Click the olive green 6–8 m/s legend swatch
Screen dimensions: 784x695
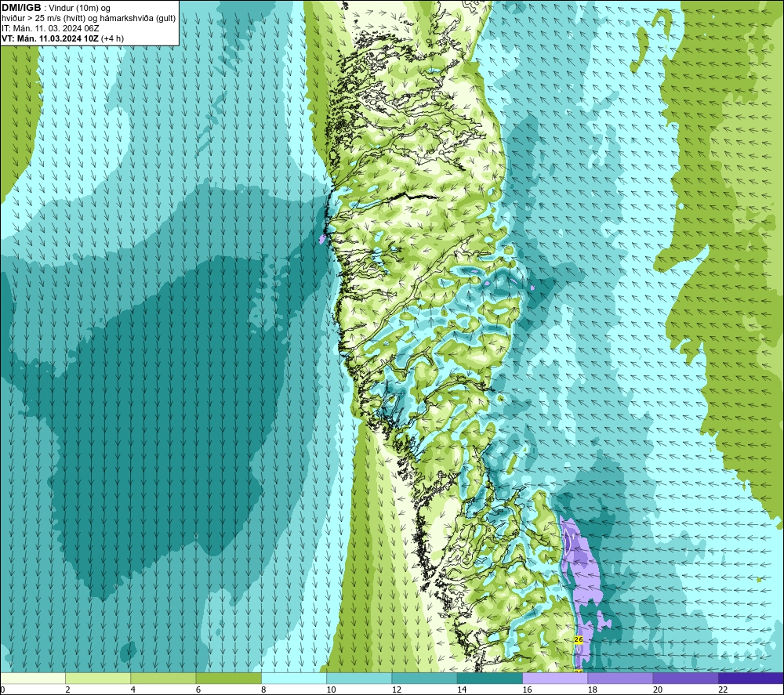pyautogui.click(x=228, y=678)
